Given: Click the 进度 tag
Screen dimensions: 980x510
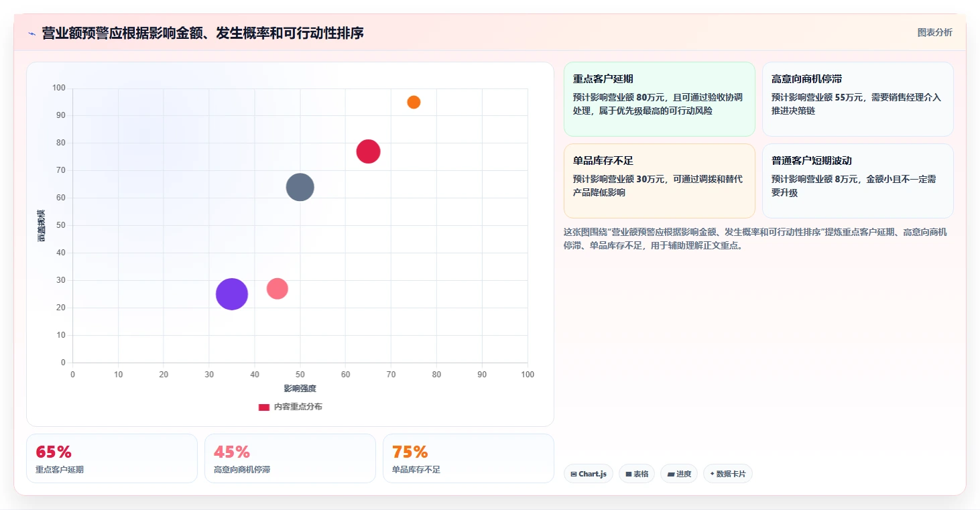Looking at the screenshot, I should (679, 474).
